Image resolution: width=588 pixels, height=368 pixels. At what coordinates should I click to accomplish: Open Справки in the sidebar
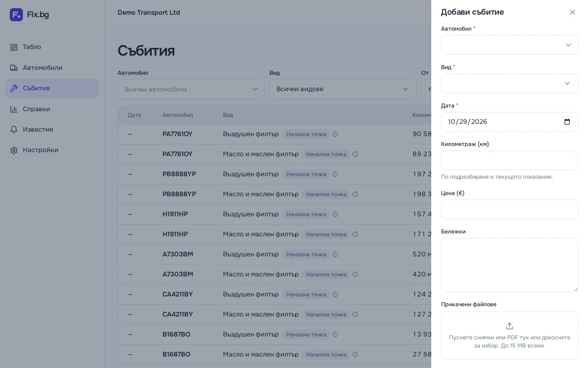tap(52, 109)
